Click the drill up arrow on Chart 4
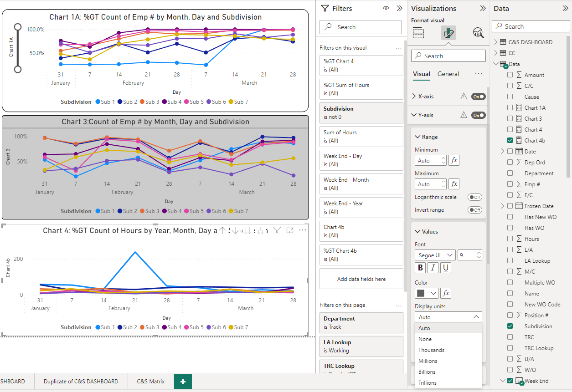Image resolution: width=572 pixels, height=392 pixels. (222, 230)
